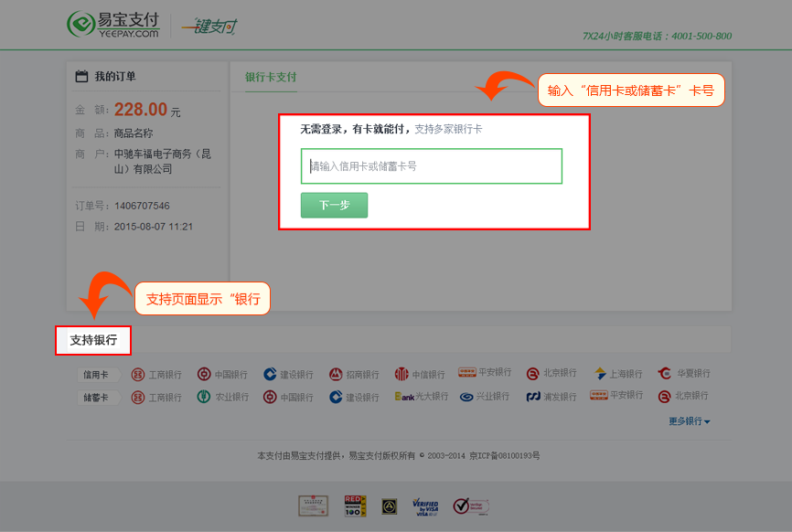Viewport: 792px width, 532px height.
Task: Select 北京银行 in the 信用卡 row
Action: coord(551,374)
